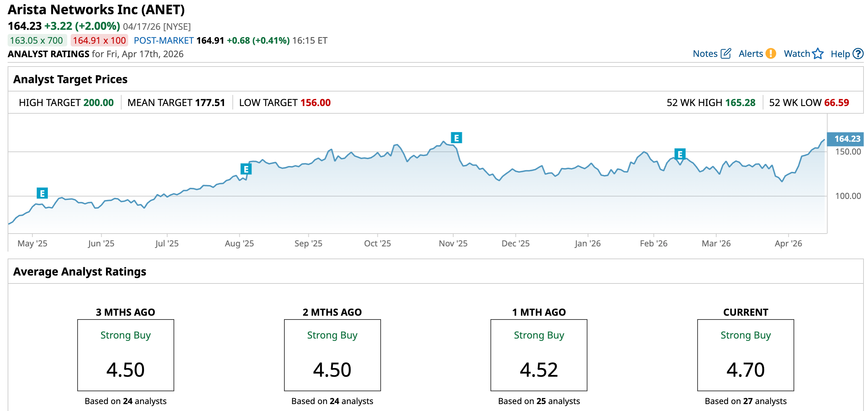Click the earnings E marker near Aug '25
The height and width of the screenshot is (411, 868).
(x=246, y=169)
